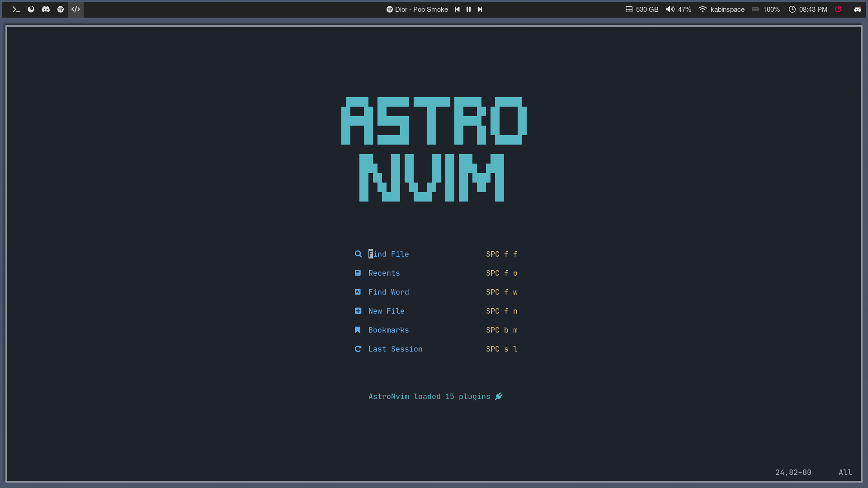Select the Find File dashboard entry
The width and height of the screenshot is (868, 488).
click(388, 254)
